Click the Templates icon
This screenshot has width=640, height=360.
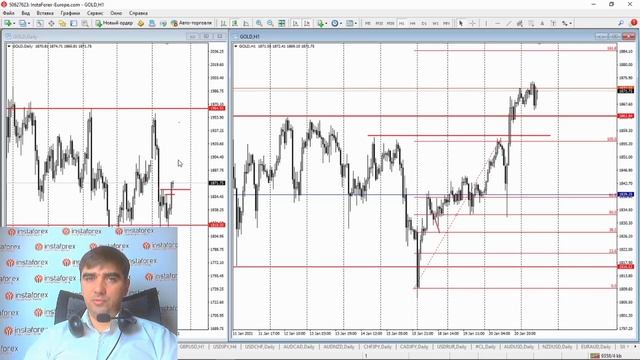350,23
